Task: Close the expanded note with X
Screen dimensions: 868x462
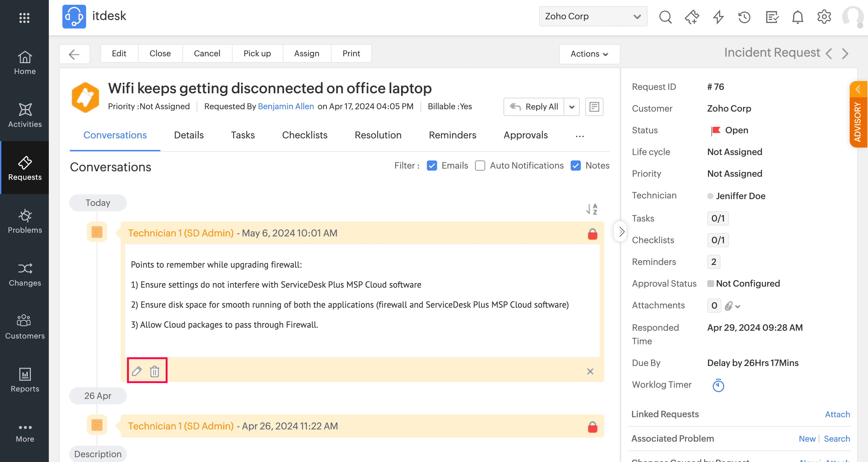Action: 590,371
